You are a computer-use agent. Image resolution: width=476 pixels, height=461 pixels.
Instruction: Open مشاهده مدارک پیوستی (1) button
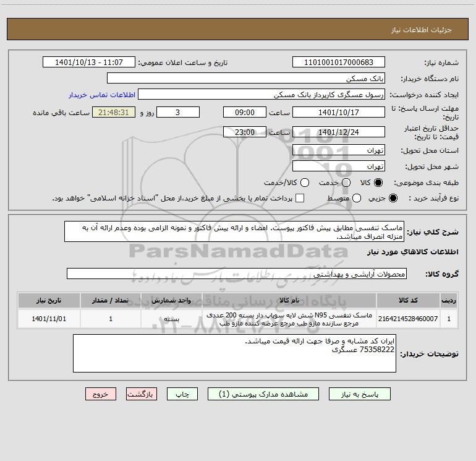coord(263,394)
